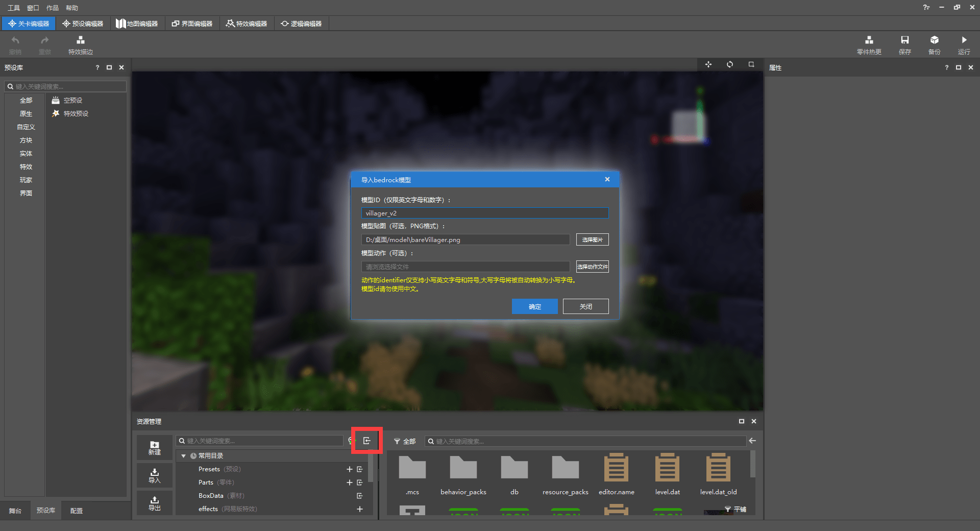
Task: Switch to the 预设编辑器 tab
Action: click(x=83, y=23)
